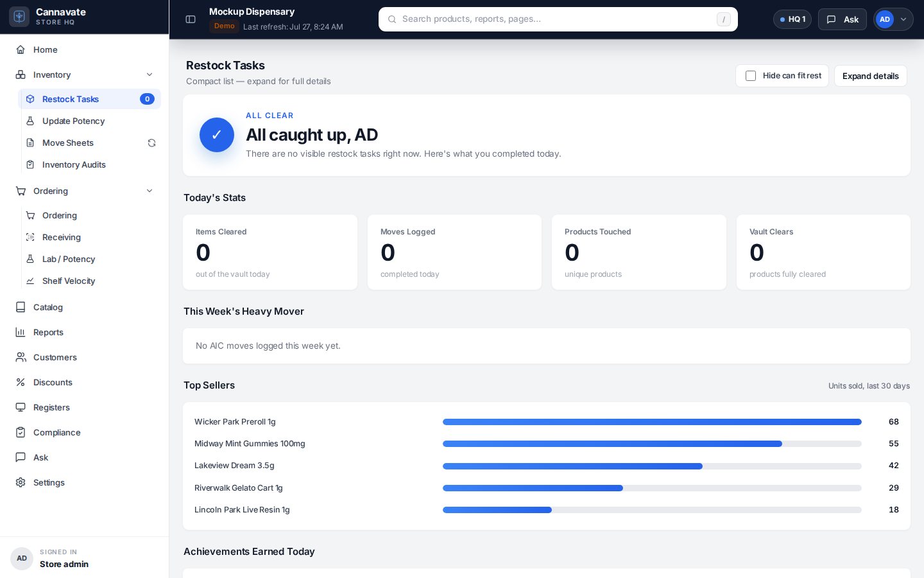Enable the Hide can fit rest checkbox
924x578 pixels.
click(751, 76)
